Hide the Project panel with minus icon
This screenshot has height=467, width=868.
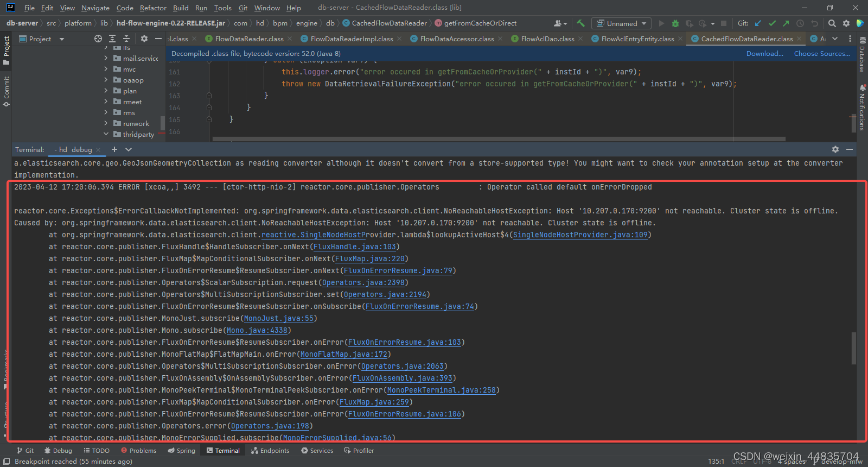(x=158, y=39)
